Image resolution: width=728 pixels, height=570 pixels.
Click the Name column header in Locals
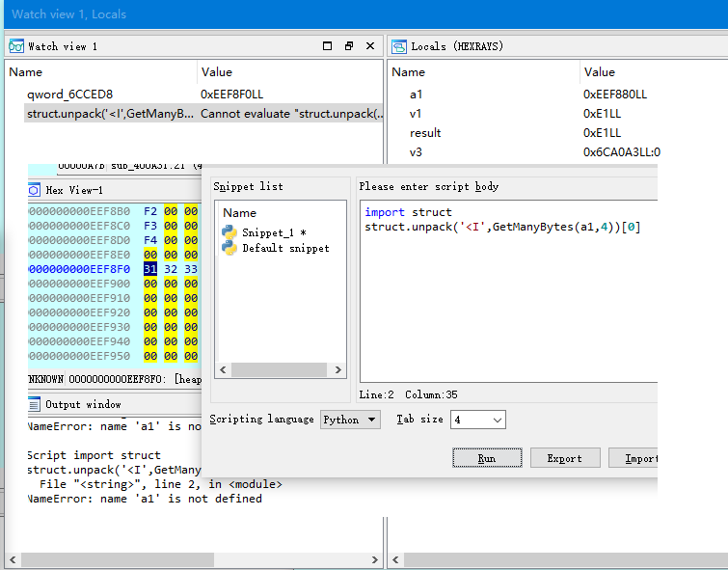[x=408, y=72]
